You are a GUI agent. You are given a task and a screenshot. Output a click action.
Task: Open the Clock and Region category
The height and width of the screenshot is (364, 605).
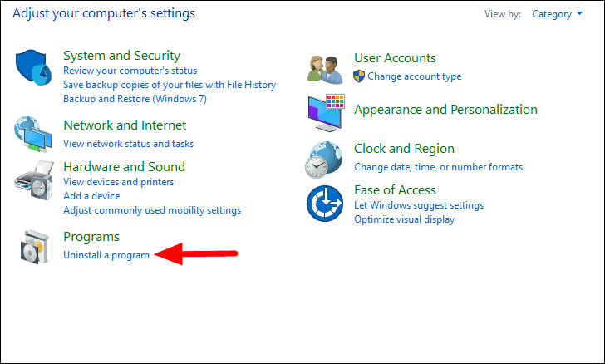pyautogui.click(x=404, y=149)
